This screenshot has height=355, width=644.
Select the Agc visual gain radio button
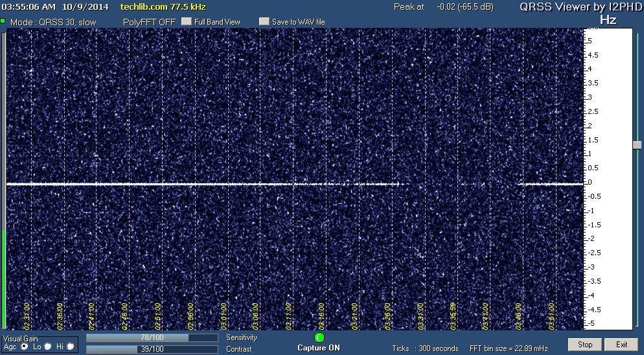[x=25, y=347]
